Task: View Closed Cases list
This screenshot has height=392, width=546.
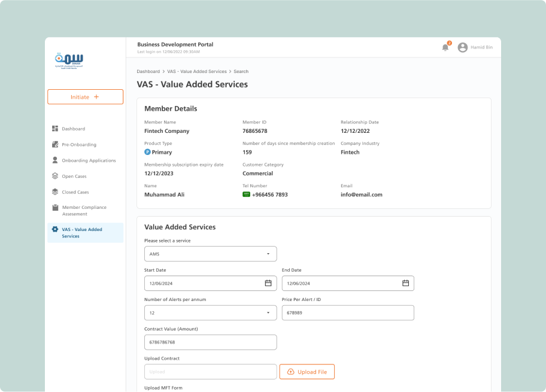Action: tap(75, 192)
